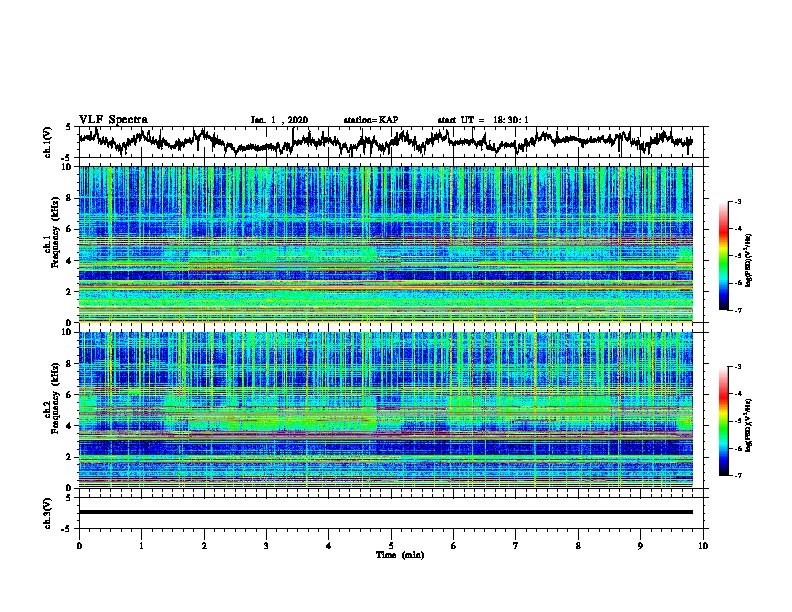The image size is (792, 612).
Task: Click the "-7" label on ch.2 color bar
Action: point(738,476)
